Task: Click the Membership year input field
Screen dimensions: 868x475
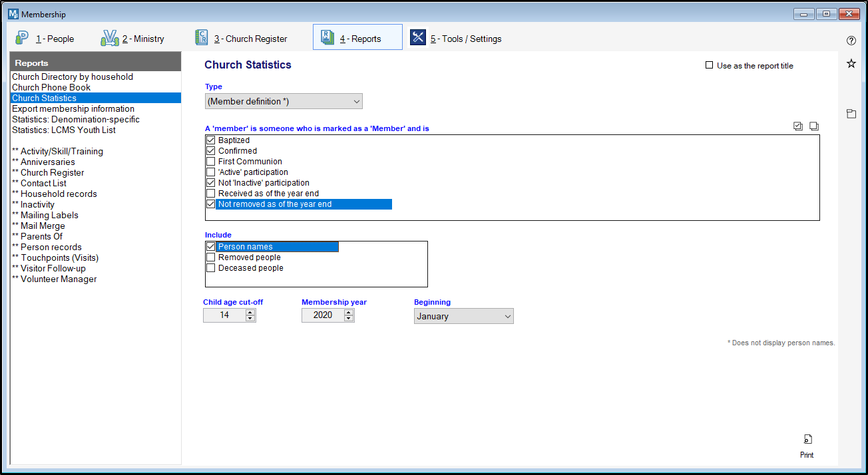Action: [x=323, y=315]
